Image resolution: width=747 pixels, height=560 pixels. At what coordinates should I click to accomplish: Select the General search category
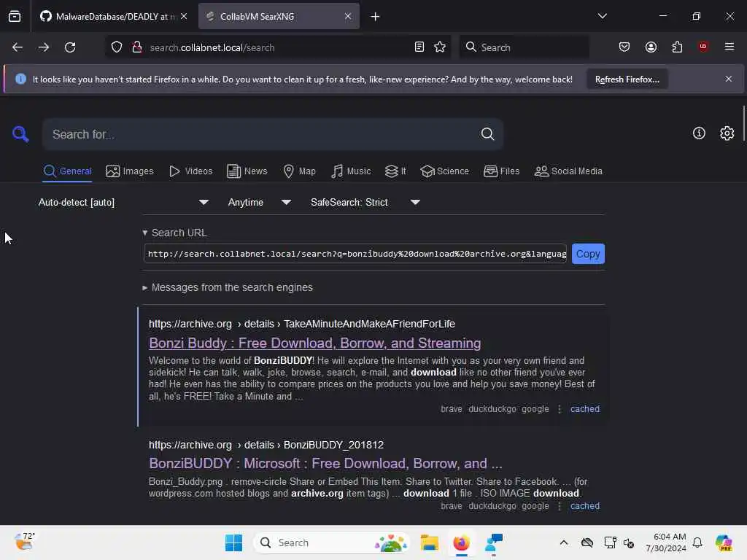pos(67,171)
